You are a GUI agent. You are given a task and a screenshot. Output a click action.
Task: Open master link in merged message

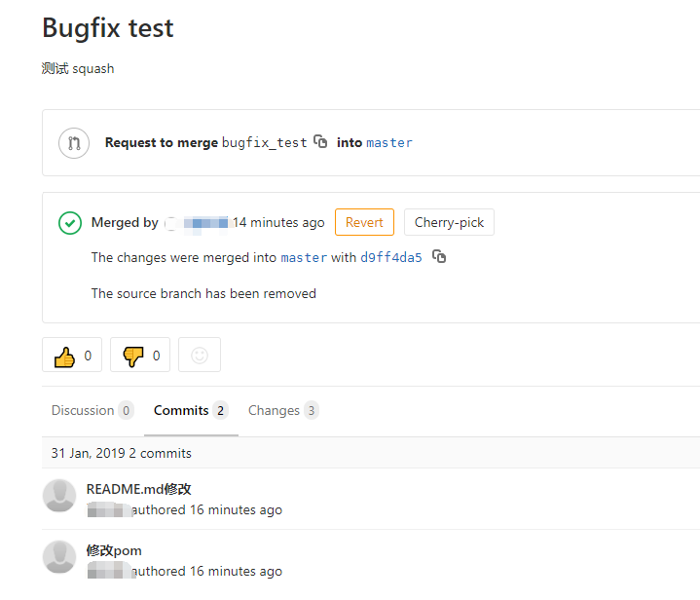[x=304, y=257]
